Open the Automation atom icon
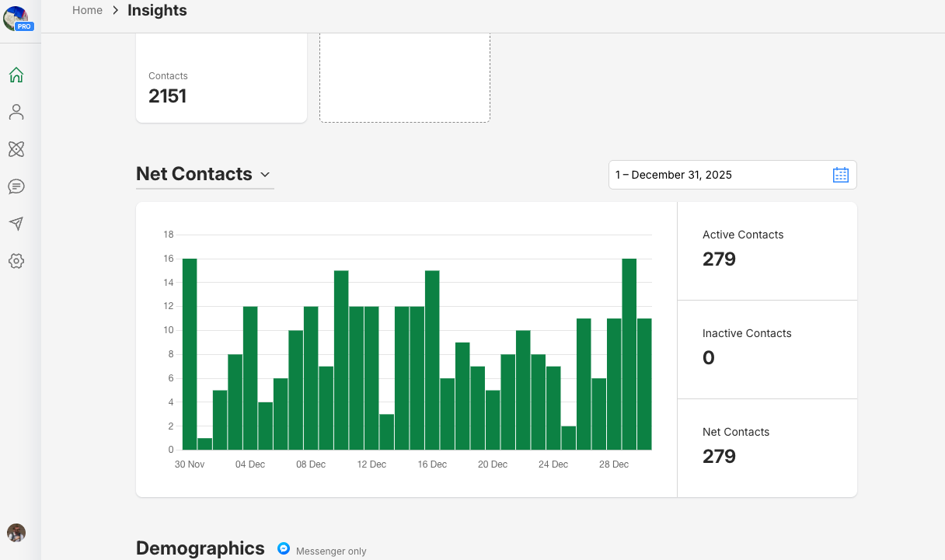The height and width of the screenshot is (560, 945). click(x=16, y=149)
